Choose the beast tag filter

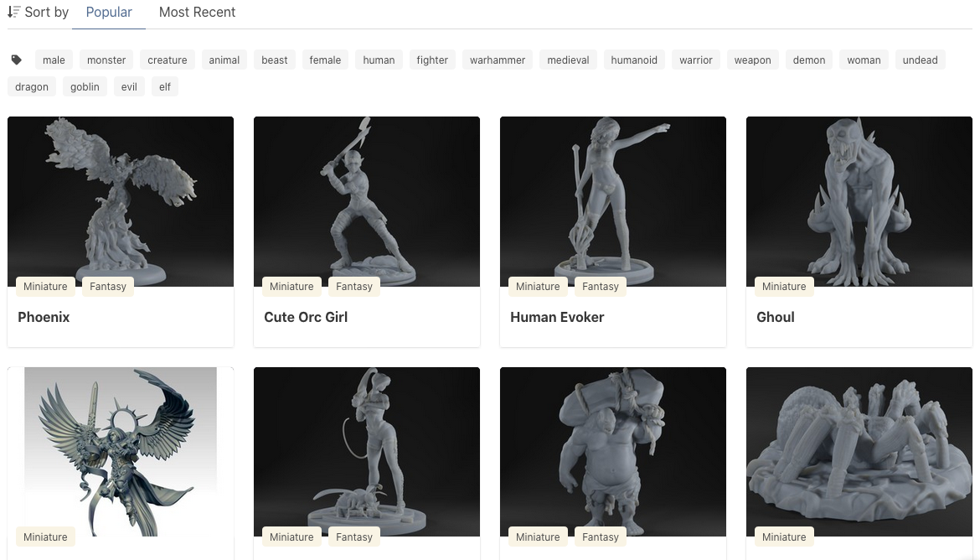tap(275, 60)
